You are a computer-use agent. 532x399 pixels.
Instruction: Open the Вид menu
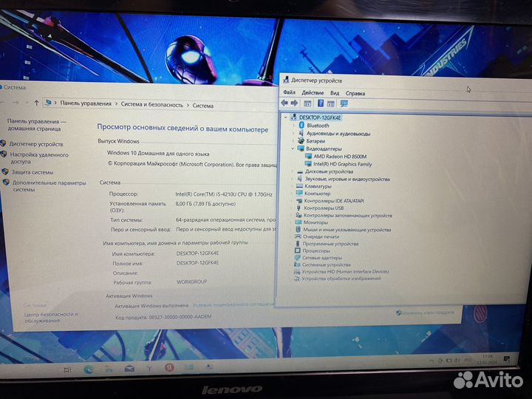[335, 93]
